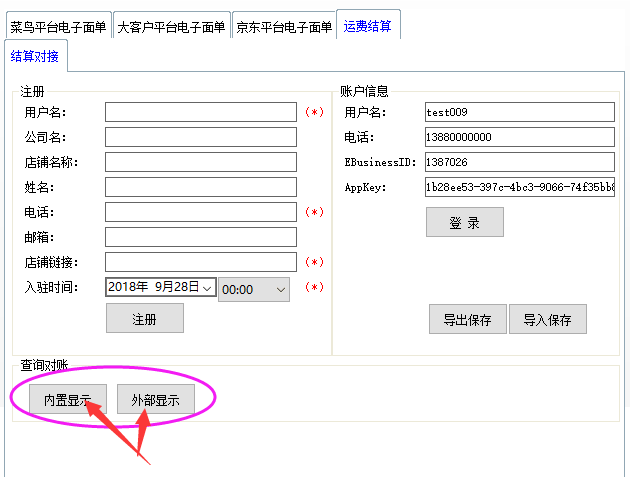Image resolution: width=630 pixels, height=477 pixels.
Task: Expand the 00:00 time dropdown
Action: (280, 289)
